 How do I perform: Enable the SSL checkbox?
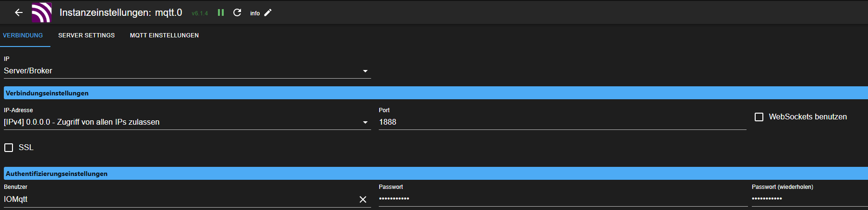click(9, 148)
